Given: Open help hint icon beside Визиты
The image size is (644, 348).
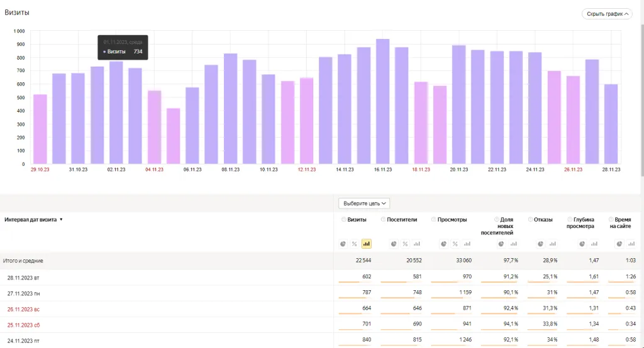Looking at the screenshot, I should 344,220.
